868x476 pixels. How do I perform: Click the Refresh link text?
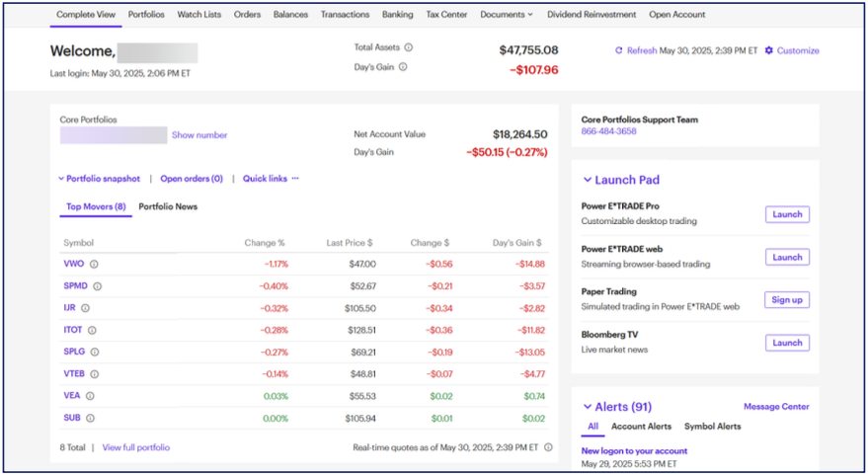(x=642, y=50)
